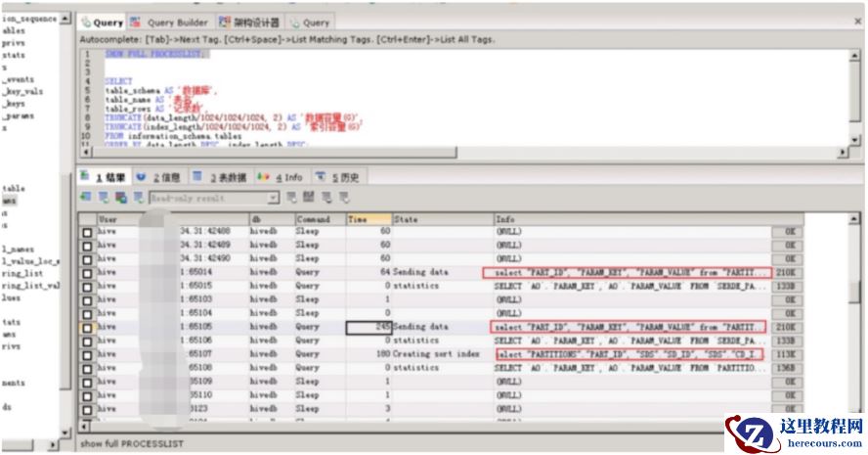Click the object tree scroll-down arrow
This screenshot has width=868, height=455.
pos(65,432)
